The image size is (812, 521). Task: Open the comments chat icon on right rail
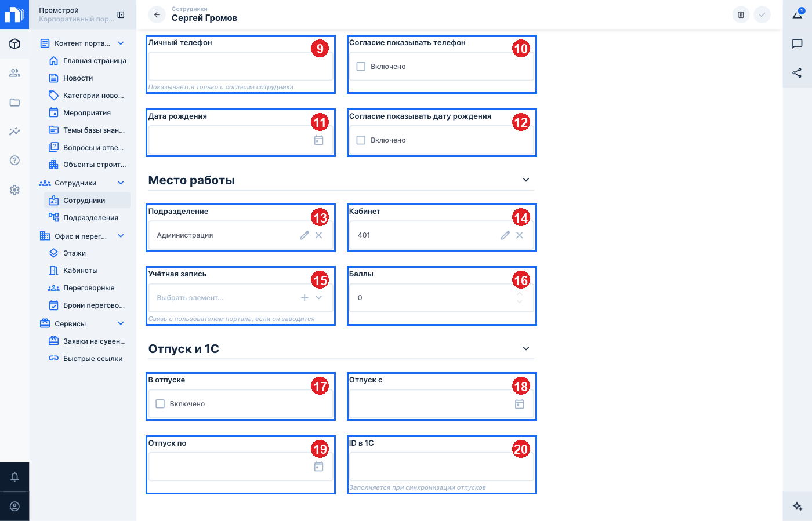click(797, 43)
